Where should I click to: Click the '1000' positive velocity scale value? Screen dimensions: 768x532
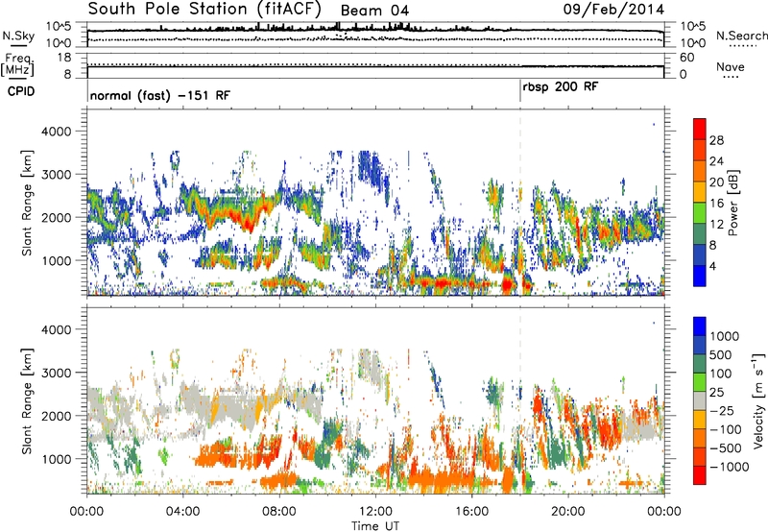724,336
